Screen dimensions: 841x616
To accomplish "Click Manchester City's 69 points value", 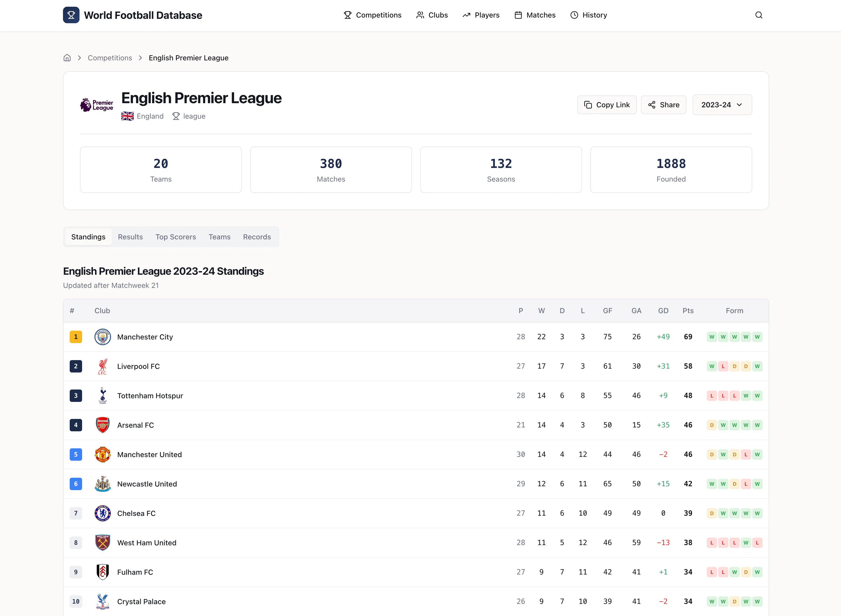I will (688, 337).
